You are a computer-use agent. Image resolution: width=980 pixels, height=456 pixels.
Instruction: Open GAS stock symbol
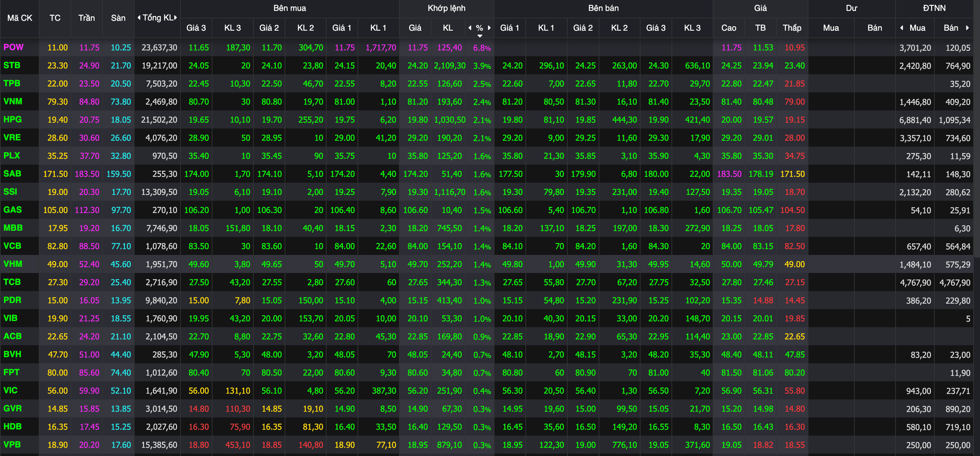(13, 210)
